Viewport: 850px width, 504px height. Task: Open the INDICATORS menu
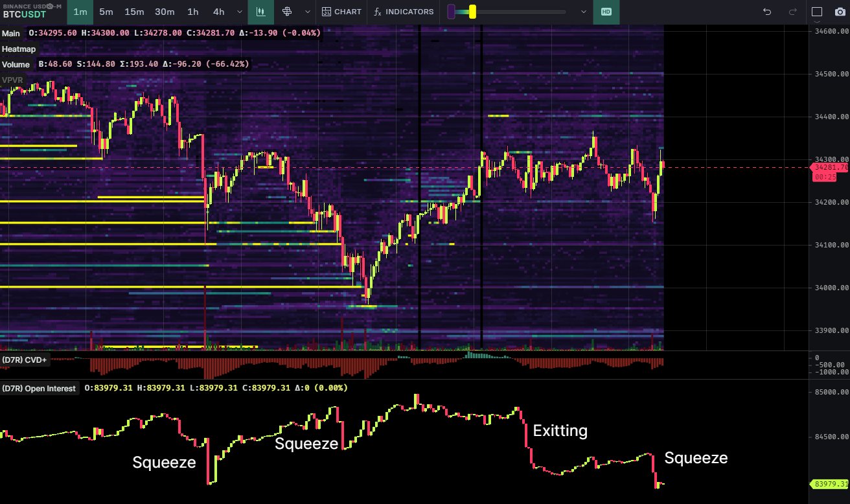(404, 12)
